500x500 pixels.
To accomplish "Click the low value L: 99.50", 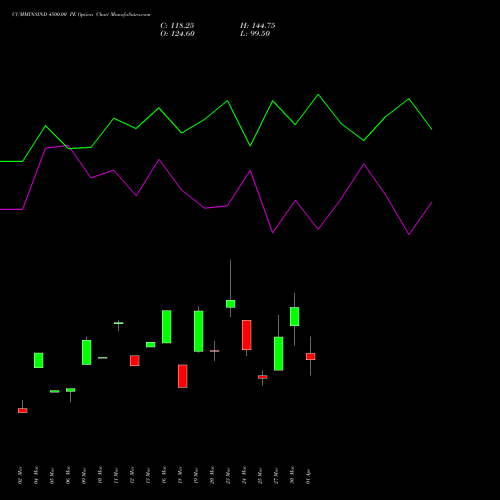I will (x=255, y=34).
